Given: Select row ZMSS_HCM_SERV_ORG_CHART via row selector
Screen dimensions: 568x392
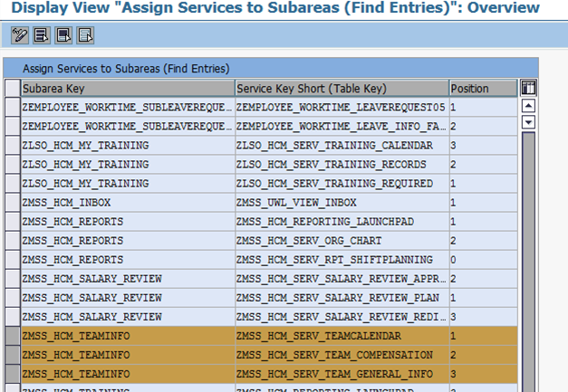Looking at the screenshot, I should click(x=13, y=241).
